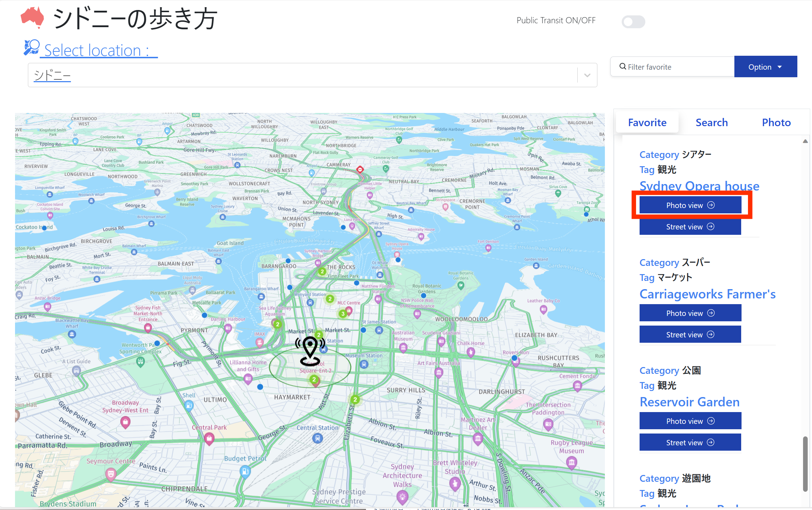Click Street view for Carriageworks Farmer's

pyautogui.click(x=690, y=334)
